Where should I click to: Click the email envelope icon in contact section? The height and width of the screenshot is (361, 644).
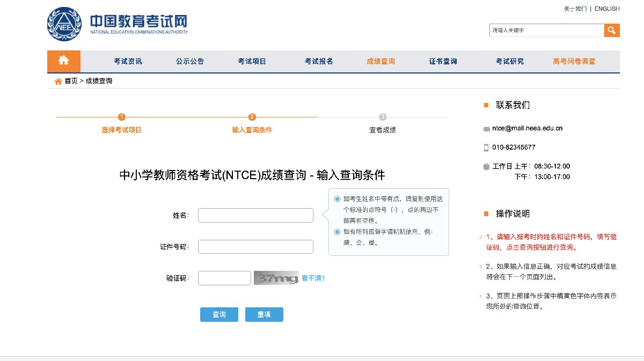click(487, 129)
